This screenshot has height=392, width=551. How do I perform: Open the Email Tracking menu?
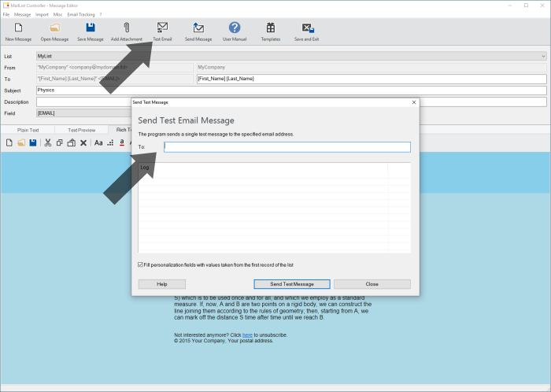81,14
